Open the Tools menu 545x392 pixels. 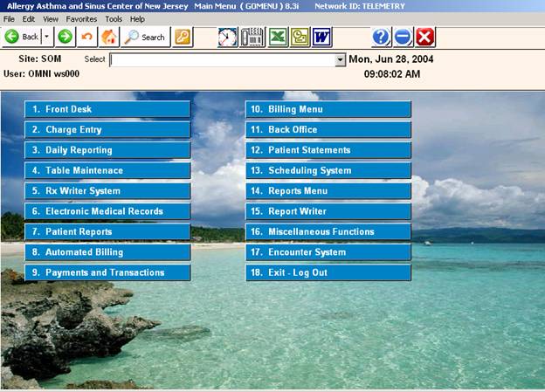tap(114, 18)
